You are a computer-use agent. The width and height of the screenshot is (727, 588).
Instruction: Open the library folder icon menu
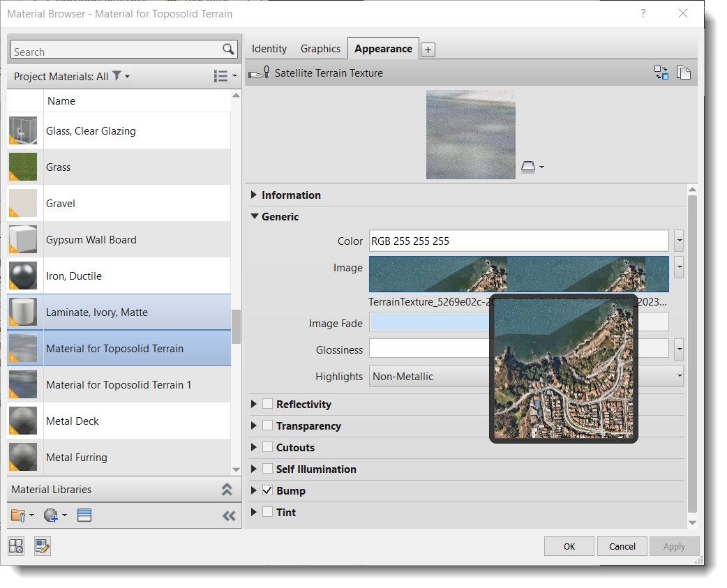tap(22, 515)
